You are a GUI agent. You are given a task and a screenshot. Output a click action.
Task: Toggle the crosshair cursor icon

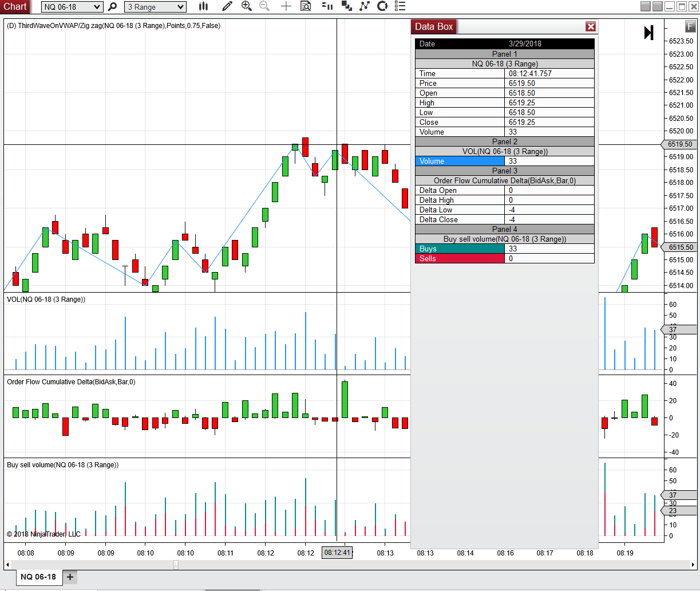point(286,6)
